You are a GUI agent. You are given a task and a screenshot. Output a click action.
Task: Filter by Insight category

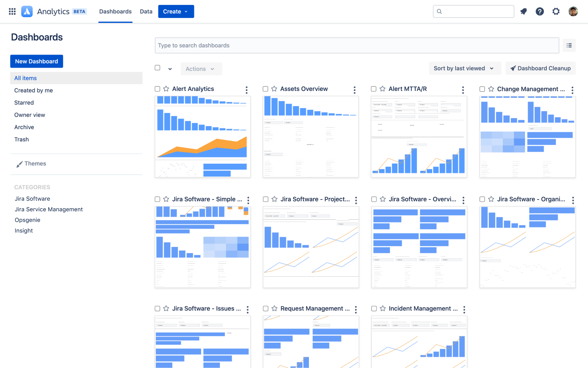pos(24,231)
